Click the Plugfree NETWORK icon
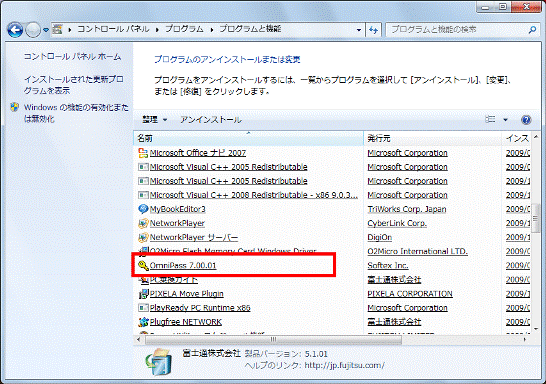Viewport: 546px width, 384px height. pos(143,322)
